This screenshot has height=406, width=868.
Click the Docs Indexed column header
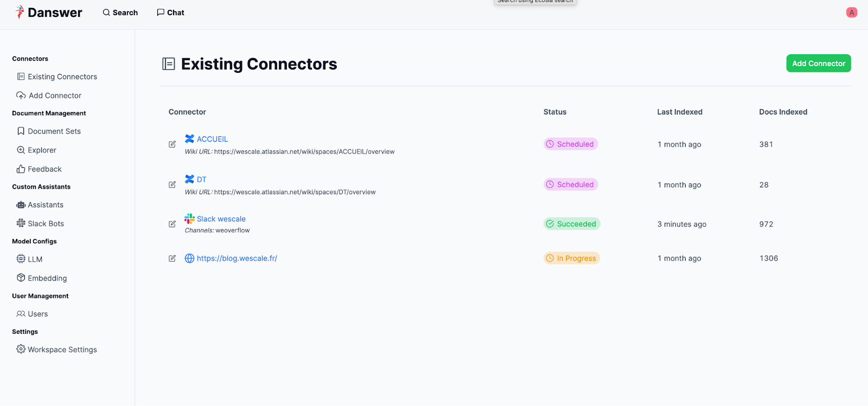[x=783, y=112]
